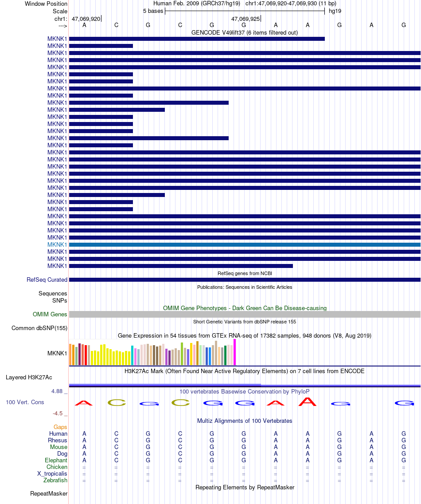
Task: Open Repeating Elements by RepeatMasker title
Action: pyautogui.click(x=245, y=487)
